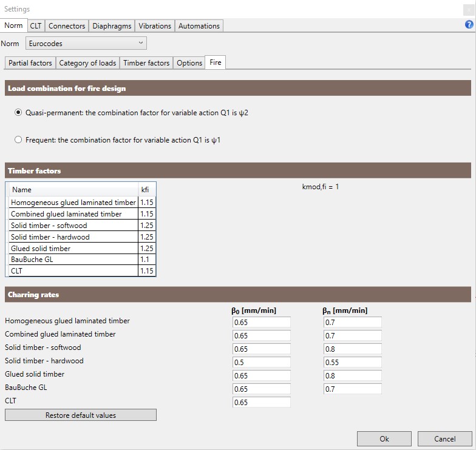Edit β0 for Solid timber - softwood
Image resolution: width=476 pixels, height=450 pixels.
(x=261, y=349)
